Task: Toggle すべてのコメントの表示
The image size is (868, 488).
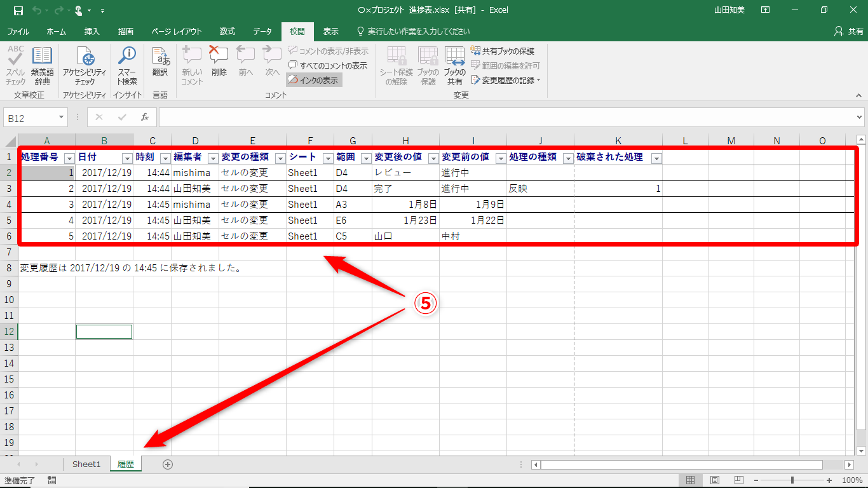Action: (x=328, y=65)
